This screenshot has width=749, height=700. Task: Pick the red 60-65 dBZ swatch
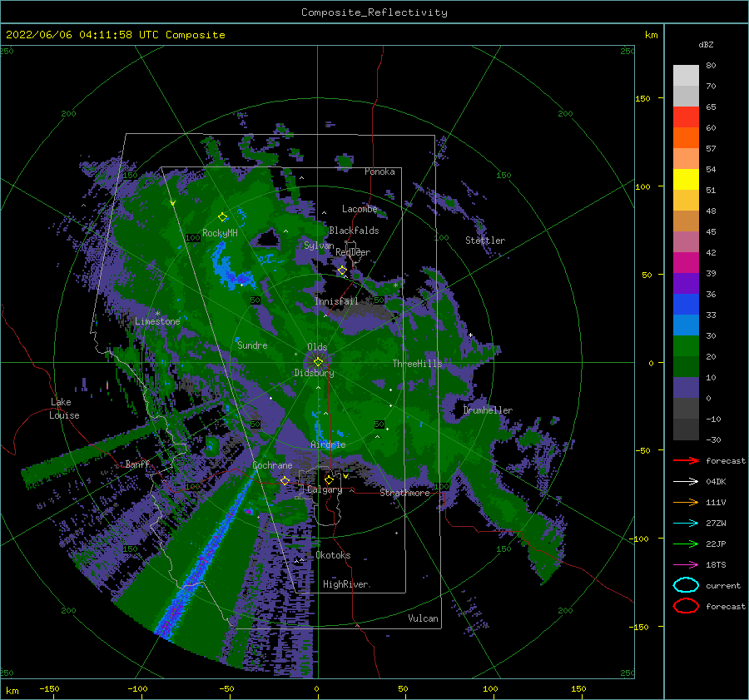point(686,117)
